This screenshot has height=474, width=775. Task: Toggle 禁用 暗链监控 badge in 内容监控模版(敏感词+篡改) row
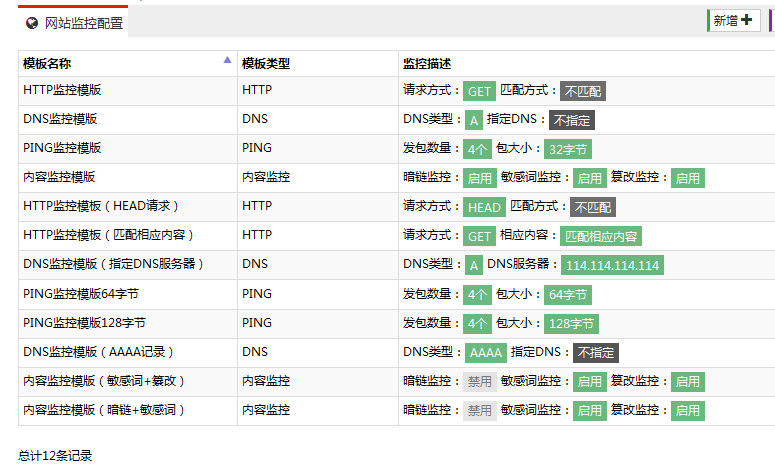tap(480, 381)
